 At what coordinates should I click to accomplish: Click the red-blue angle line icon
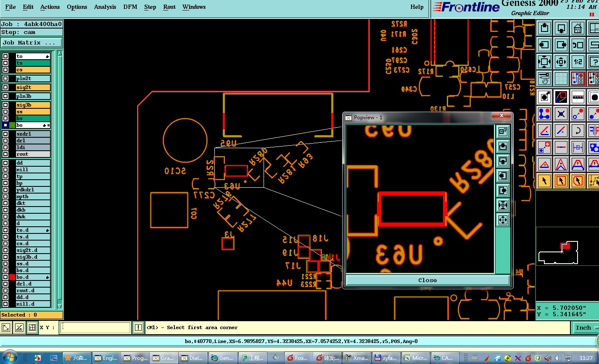click(544, 131)
